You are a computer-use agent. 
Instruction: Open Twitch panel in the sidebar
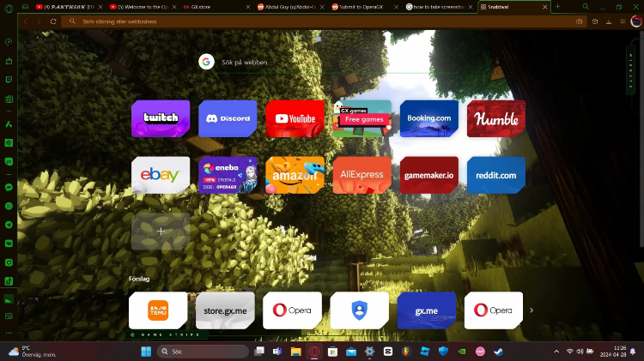(x=9, y=80)
